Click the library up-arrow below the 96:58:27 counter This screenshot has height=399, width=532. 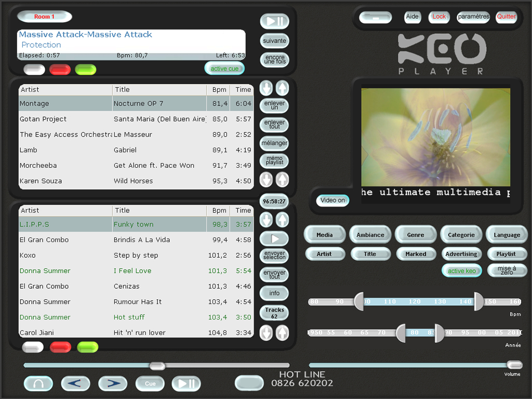click(x=282, y=220)
